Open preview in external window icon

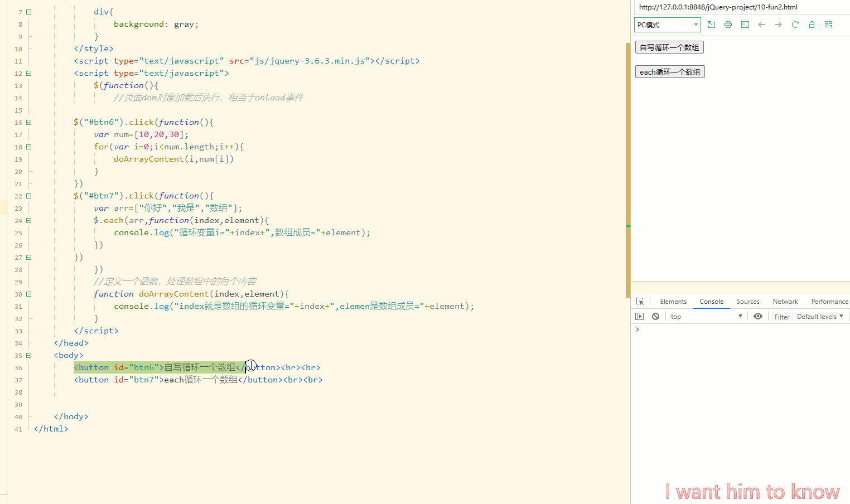[711, 25]
